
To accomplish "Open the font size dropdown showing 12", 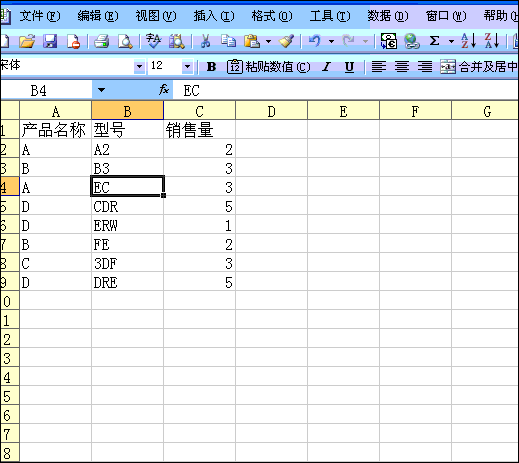I will [188, 66].
